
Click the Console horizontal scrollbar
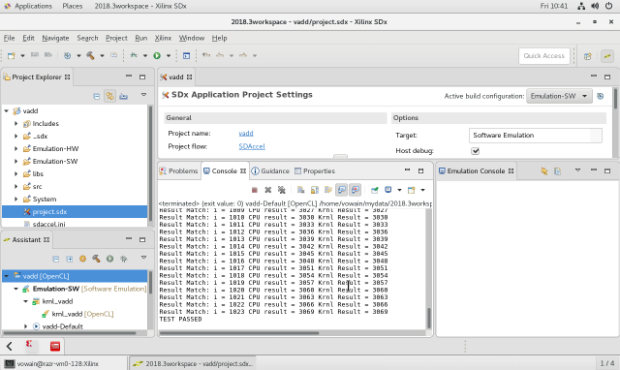pos(239,333)
